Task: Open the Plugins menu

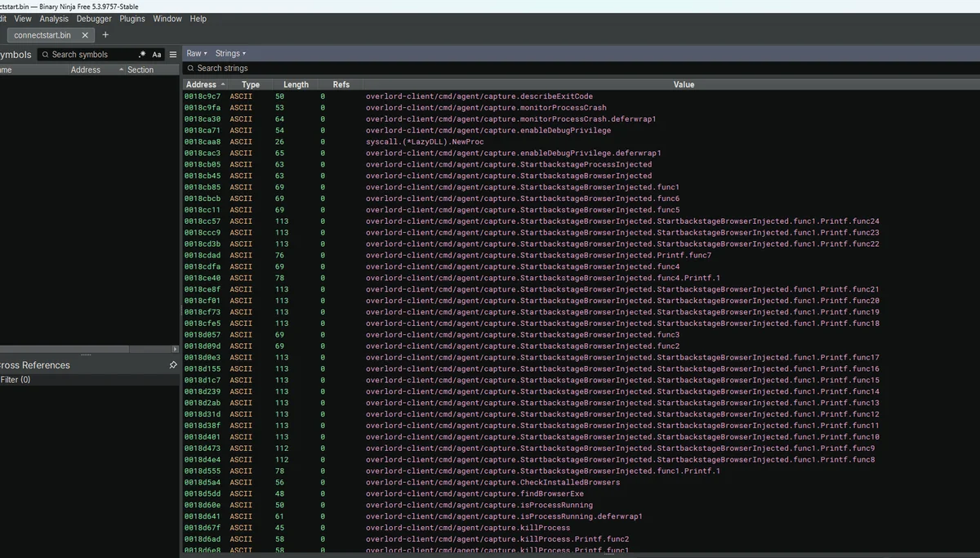Action: [x=132, y=19]
